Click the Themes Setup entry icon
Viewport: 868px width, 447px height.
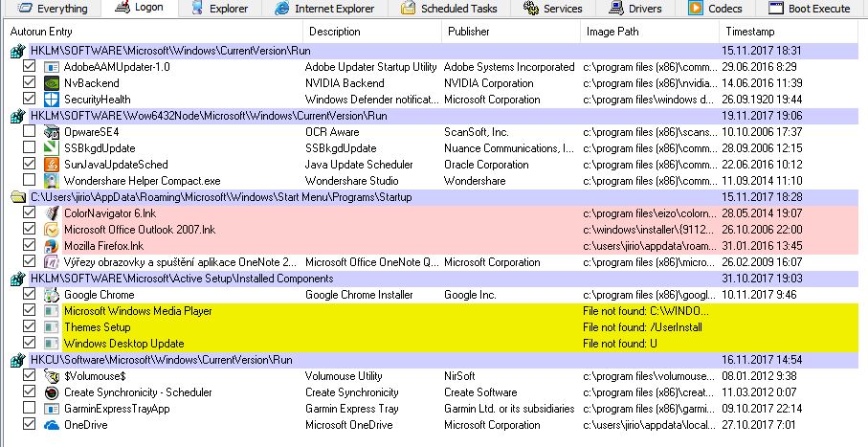point(52,326)
